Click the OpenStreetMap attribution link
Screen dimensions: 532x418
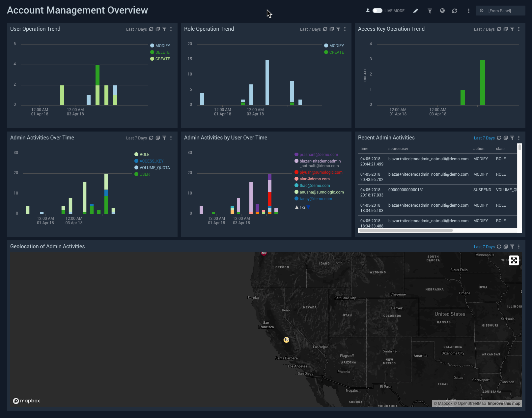click(x=471, y=403)
